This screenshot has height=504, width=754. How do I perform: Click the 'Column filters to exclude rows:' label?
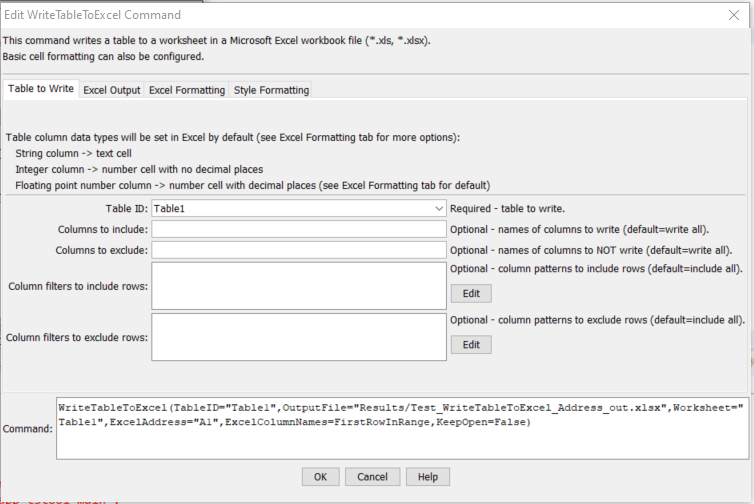pyautogui.click(x=77, y=338)
